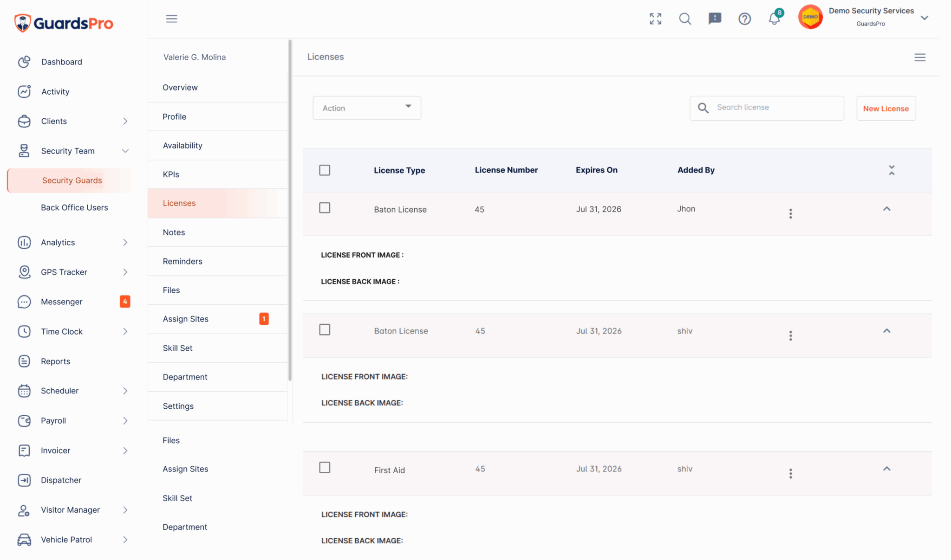Collapse the shiv Baton License row details
Image resolution: width=951 pixels, height=560 pixels.
tap(886, 331)
